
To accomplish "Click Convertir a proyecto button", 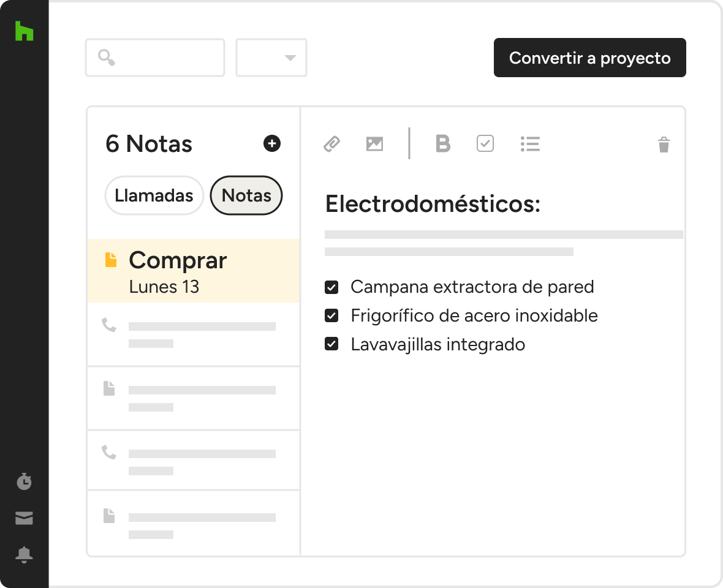I will 590,58.
